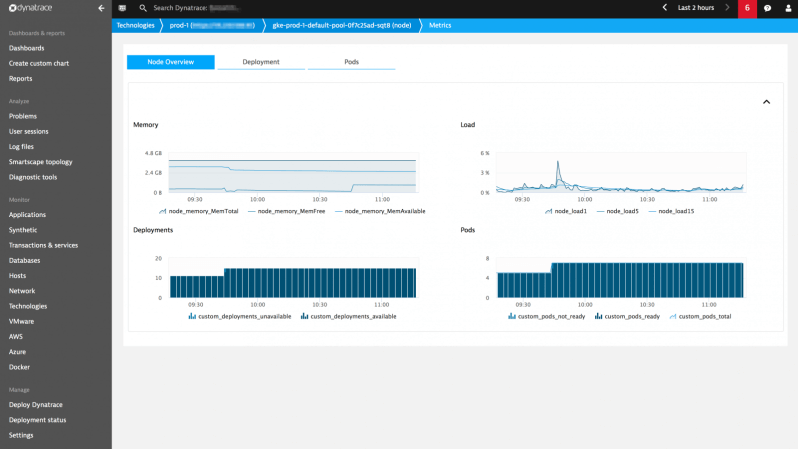Open the dashboards menu icon in top bar
The height and width of the screenshot is (449, 798).
(122, 8)
